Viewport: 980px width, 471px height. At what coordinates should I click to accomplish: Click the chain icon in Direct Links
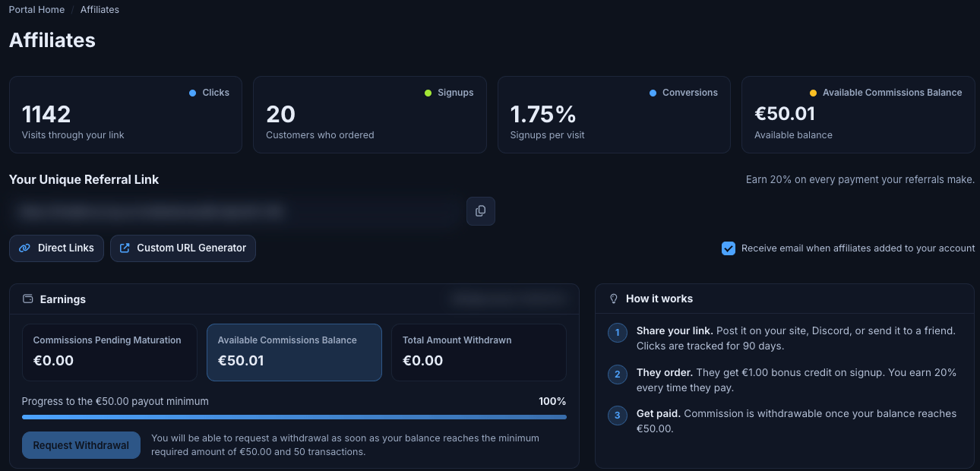[x=24, y=248]
